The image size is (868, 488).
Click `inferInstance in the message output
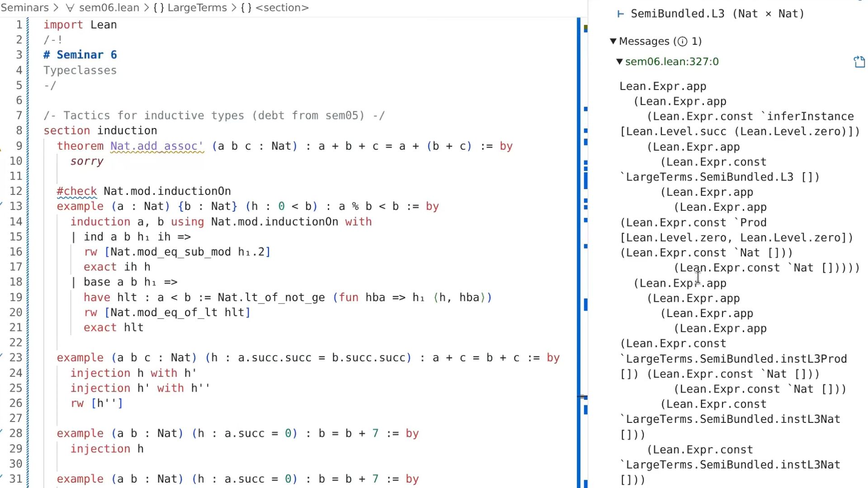807,117
